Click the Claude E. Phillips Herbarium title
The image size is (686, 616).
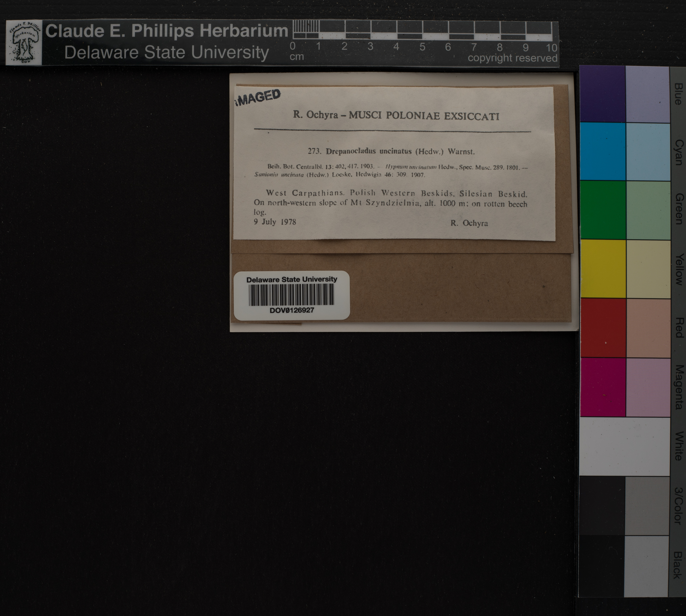click(166, 31)
